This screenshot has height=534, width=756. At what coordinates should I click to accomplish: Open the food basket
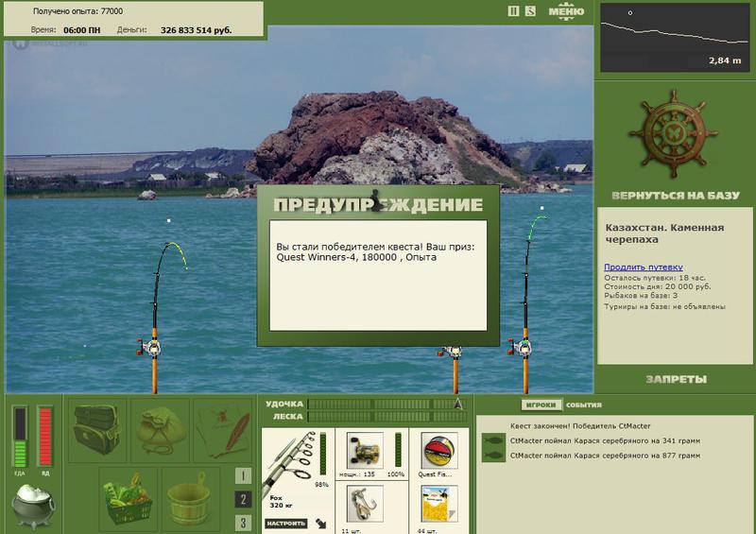pyautogui.click(x=128, y=498)
